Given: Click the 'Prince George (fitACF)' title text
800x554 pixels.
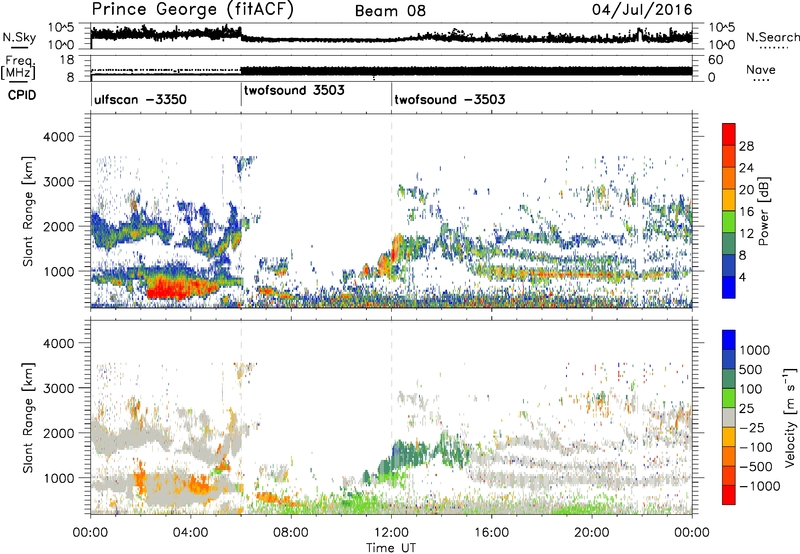Looking at the screenshot, I should pos(192,10).
